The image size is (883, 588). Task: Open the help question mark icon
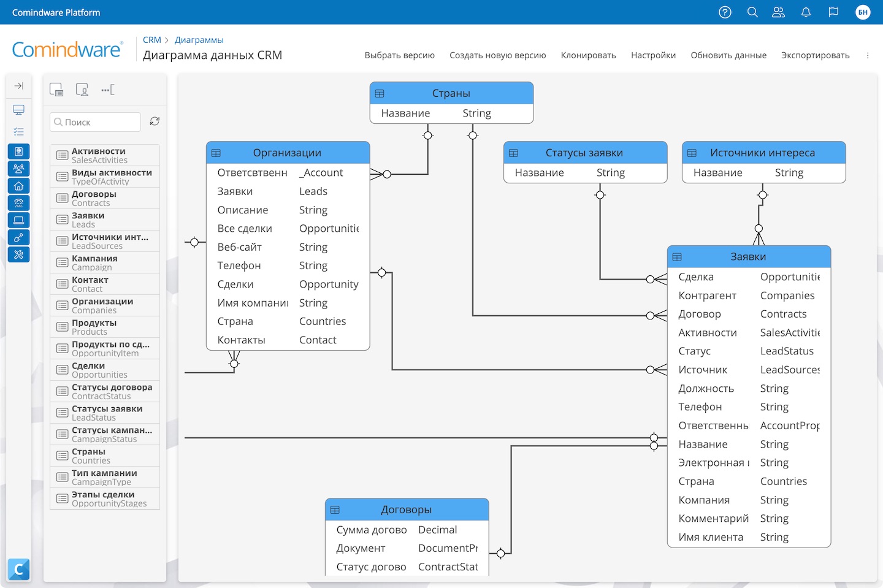pos(725,12)
